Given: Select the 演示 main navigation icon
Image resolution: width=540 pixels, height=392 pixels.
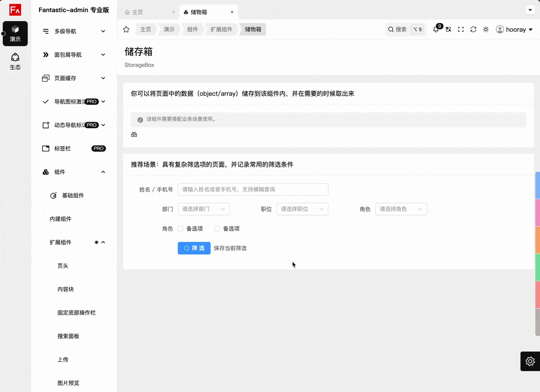Looking at the screenshot, I should click(15, 34).
